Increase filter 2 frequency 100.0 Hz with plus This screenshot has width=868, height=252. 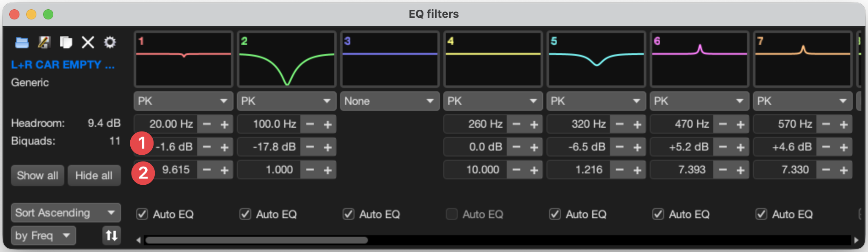(x=328, y=124)
